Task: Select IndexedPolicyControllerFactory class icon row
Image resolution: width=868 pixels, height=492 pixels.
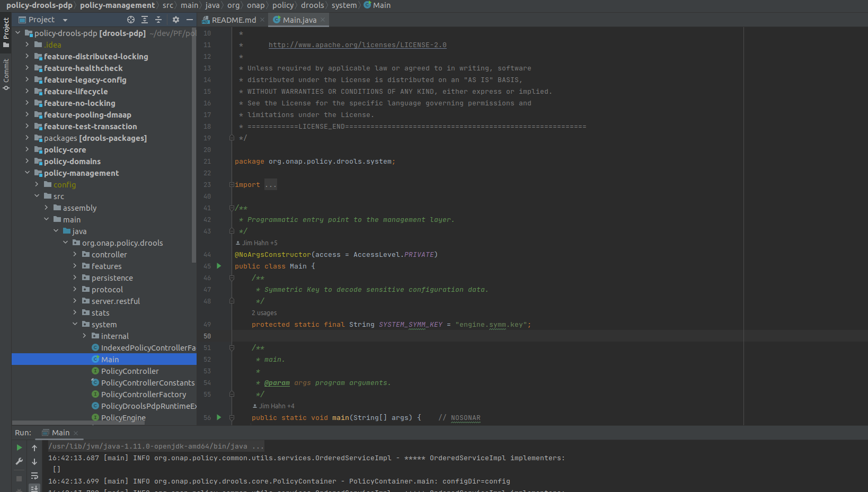Action: [x=104, y=347]
